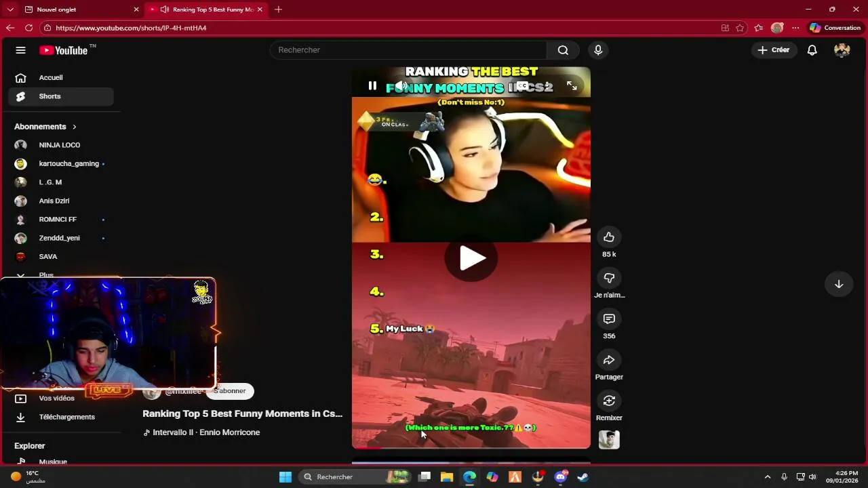Close the Nouvel onglet tab
The image size is (868, 488).
coord(136,9)
